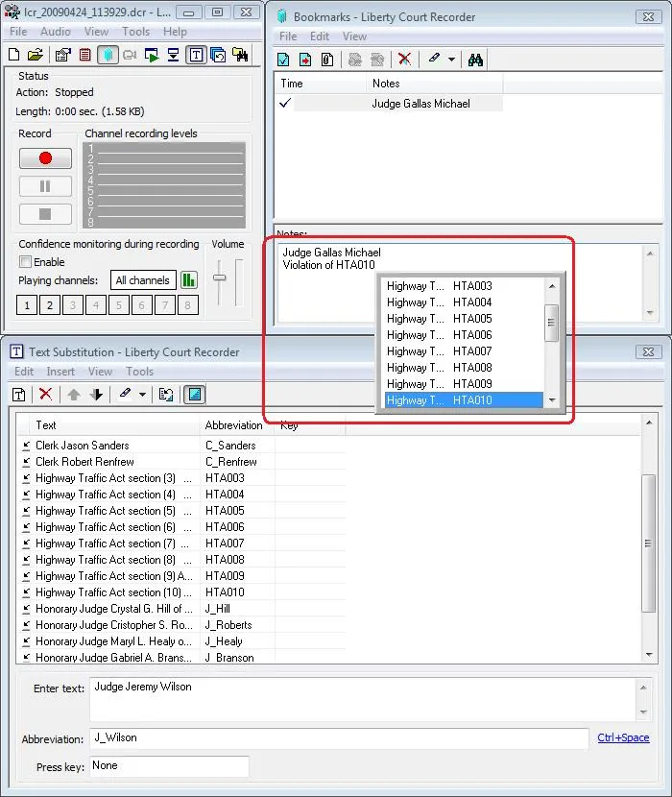Click the bookmark page with red arrow icon

(305, 60)
